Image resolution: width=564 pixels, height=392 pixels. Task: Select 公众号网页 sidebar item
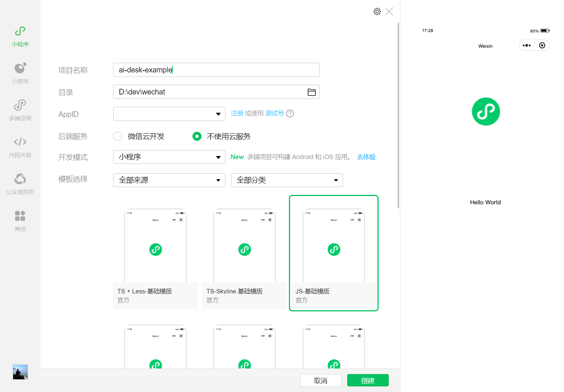click(20, 184)
